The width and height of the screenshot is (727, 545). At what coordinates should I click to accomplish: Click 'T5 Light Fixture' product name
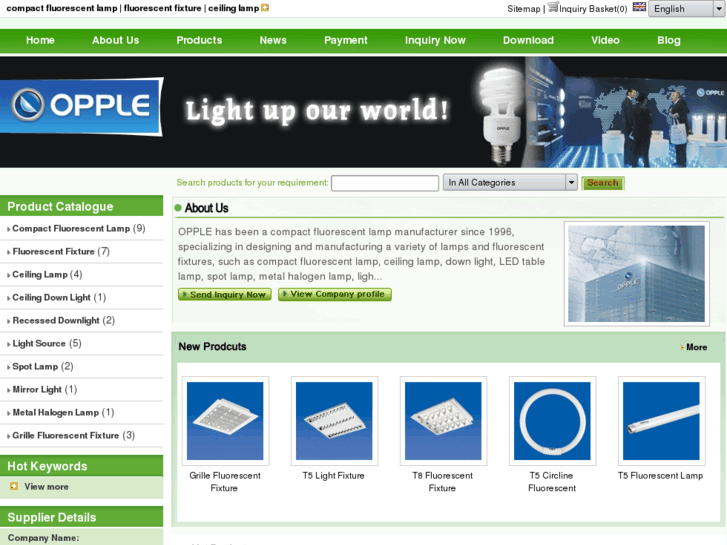[334, 476]
